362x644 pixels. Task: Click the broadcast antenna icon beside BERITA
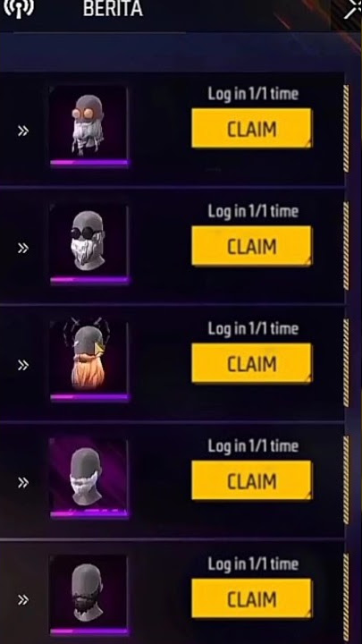(x=18, y=8)
